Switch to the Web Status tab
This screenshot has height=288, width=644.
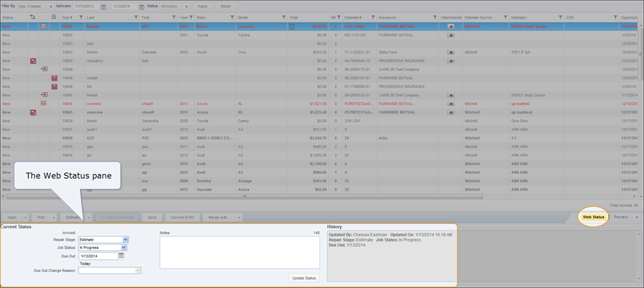pos(593,217)
